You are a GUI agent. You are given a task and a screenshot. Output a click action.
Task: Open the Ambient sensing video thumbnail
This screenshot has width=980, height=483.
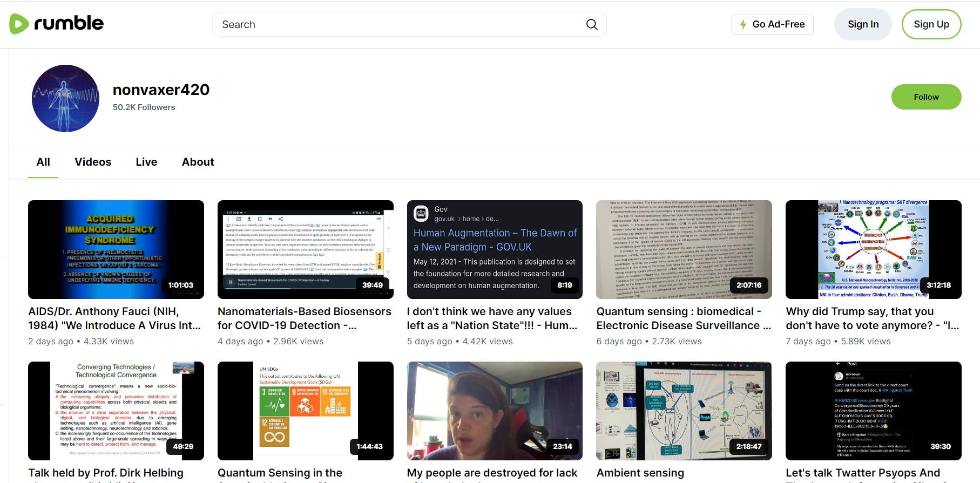(684, 411)
